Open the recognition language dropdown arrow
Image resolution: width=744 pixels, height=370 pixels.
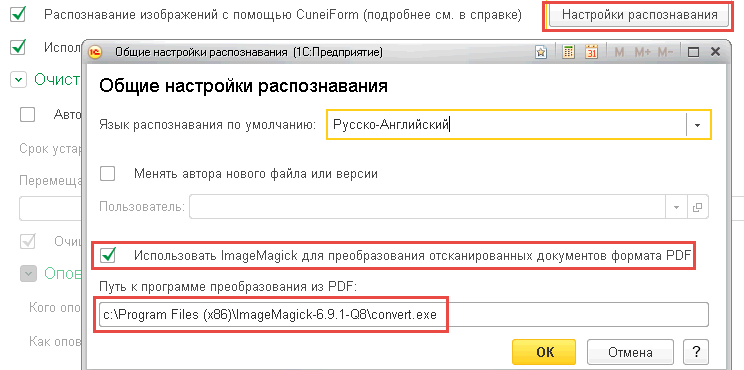tap(698, 125)
